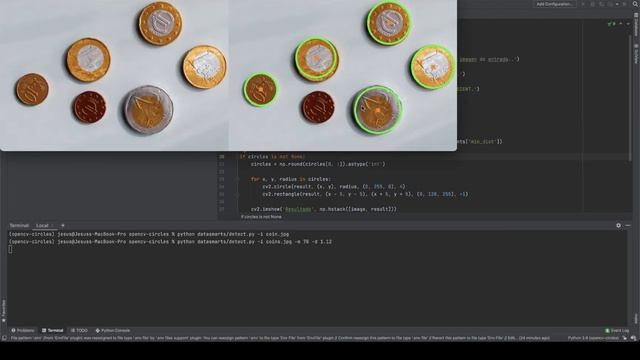Viewport: 640px width, 360px height.
Task: Hide the terminal panel with minimize dash
Action: (x=628, y=225)
